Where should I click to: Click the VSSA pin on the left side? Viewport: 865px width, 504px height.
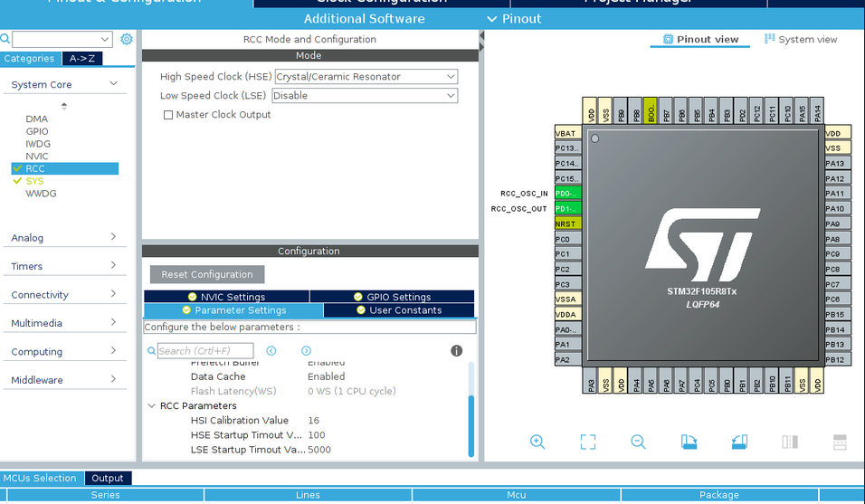coord(567,300)
